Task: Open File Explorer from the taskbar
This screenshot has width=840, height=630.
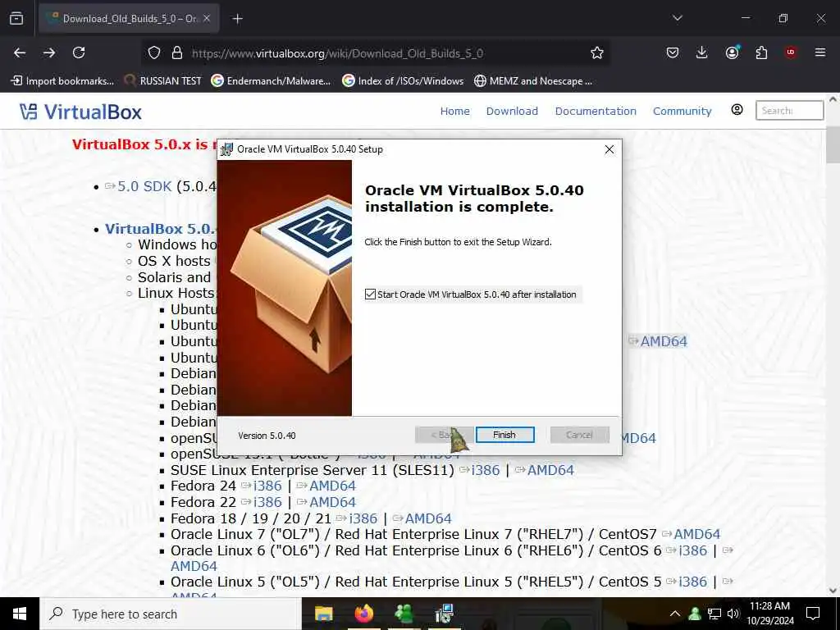Action: point(323,614)
